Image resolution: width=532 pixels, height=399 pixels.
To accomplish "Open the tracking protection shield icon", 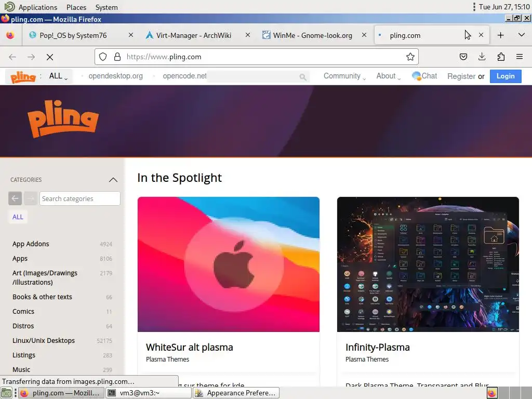I will [103, 57].
